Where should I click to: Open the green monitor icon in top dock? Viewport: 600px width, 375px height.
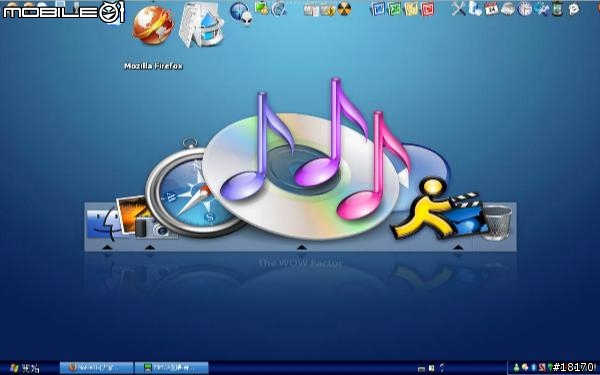click(262, 8)
